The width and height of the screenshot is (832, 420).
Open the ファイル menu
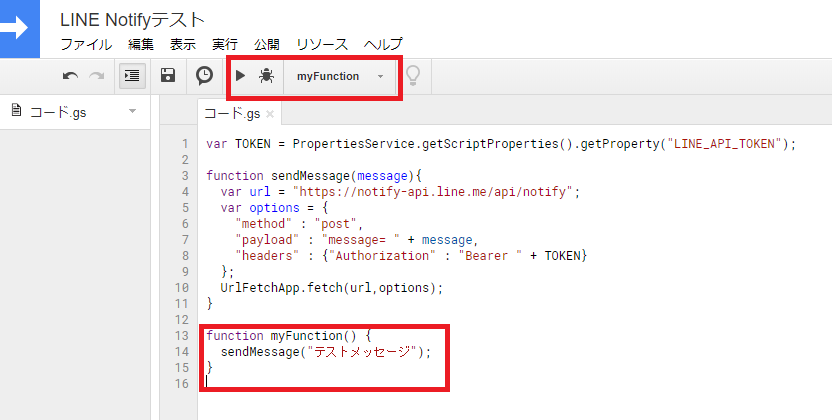point(86,45)
